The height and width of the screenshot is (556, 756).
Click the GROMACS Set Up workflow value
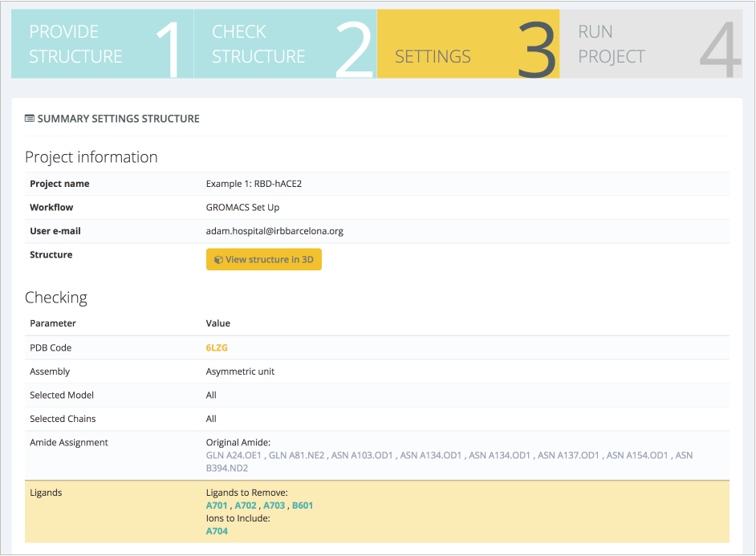point(242,207)
